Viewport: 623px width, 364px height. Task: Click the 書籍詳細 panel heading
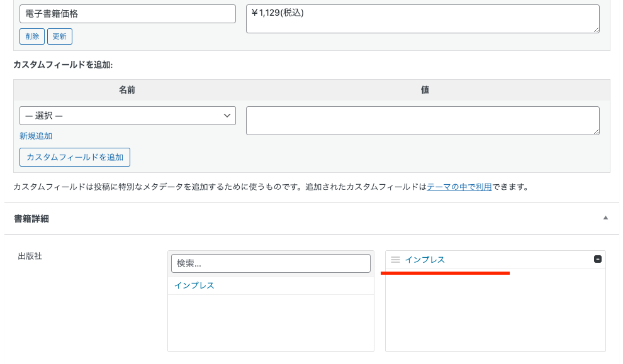[x=31, y=219]
